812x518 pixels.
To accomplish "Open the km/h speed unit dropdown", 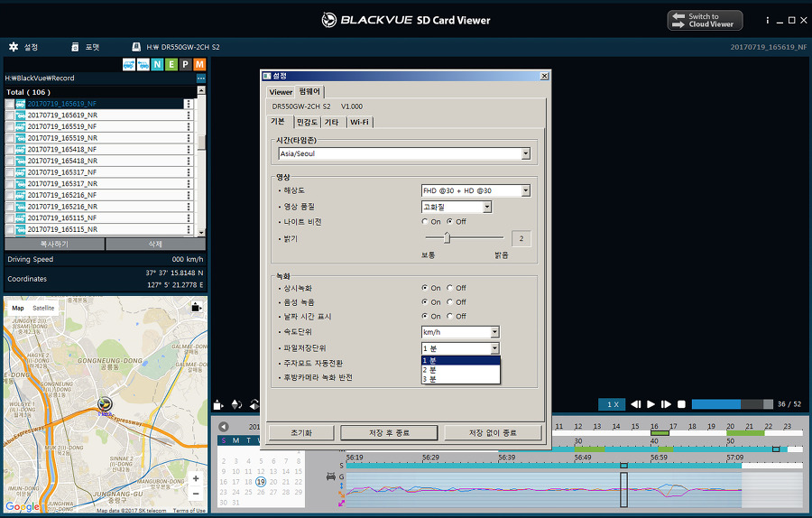I will [x=494, y=332].
